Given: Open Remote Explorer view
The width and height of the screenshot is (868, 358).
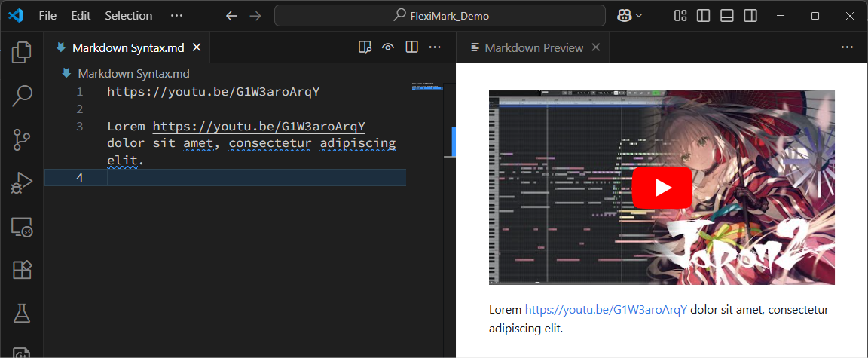Looking at the screenshot, I should pyautogui.click(x=22, y=226).
